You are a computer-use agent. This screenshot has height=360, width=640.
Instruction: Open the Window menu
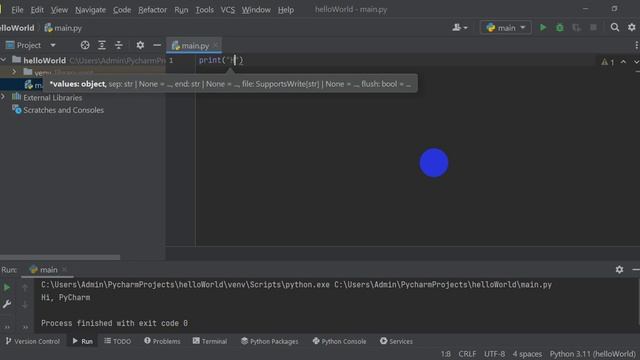point(256,9)
